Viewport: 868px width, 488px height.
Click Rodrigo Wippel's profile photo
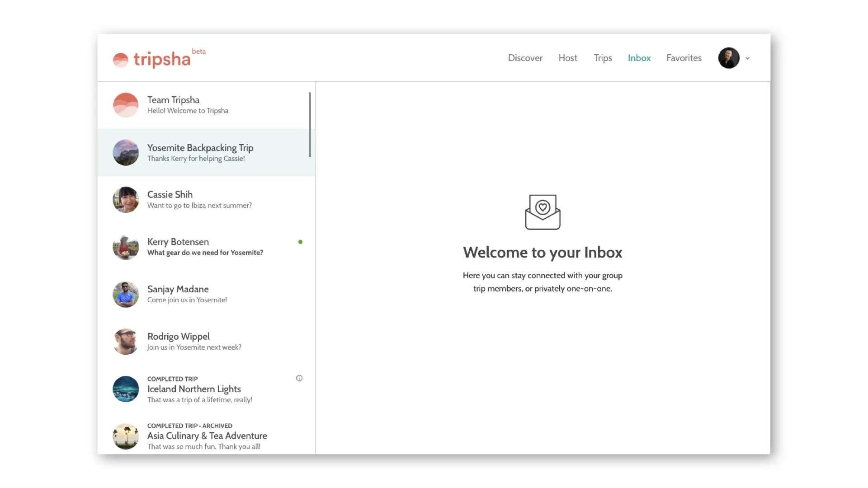point(126,342)
